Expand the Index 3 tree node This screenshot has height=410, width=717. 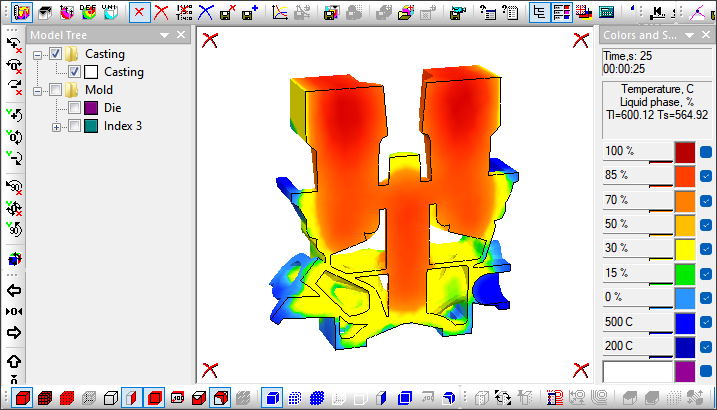click(x=57, y=126)
